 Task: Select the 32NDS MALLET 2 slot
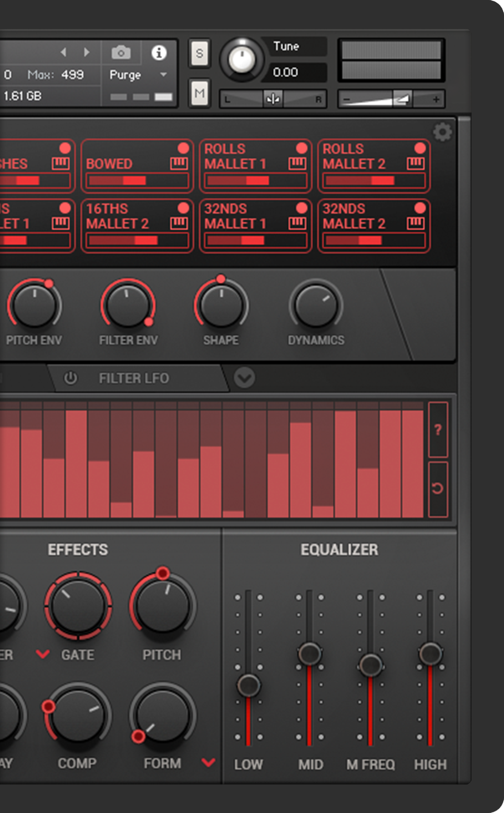374,226
